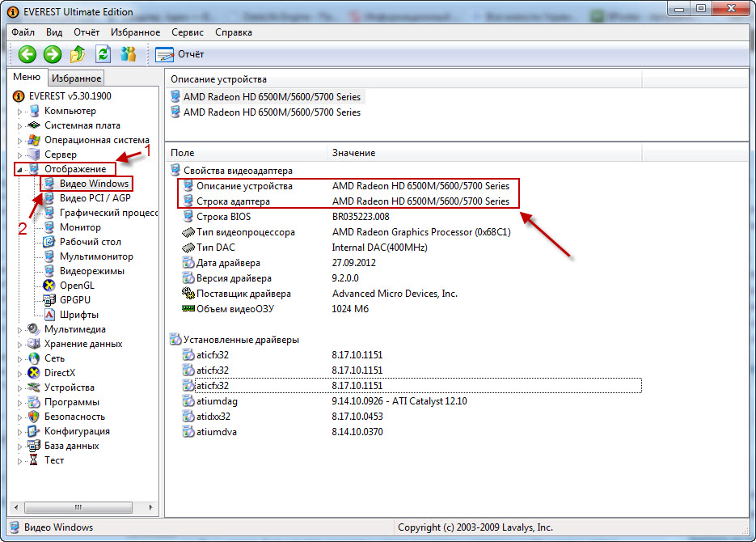Click the tree panel horizontal scrollbar thumb
756x542 pixels.
(78, 507)
